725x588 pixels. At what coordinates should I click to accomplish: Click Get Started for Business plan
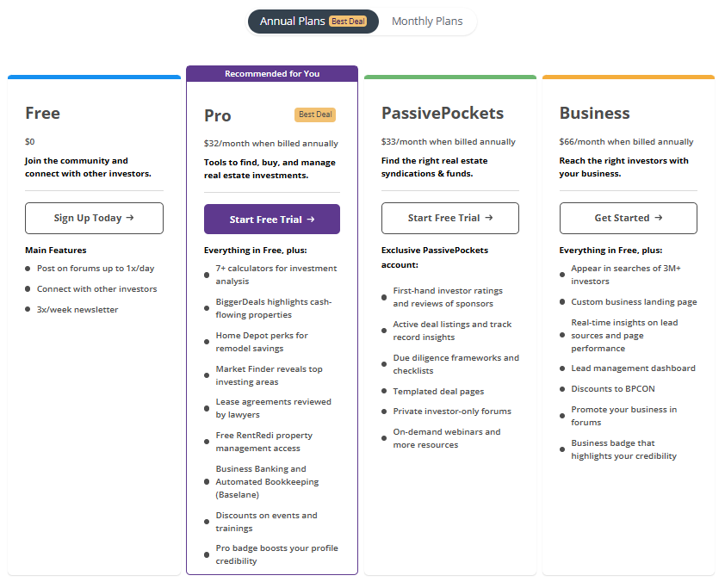point(629,219)
